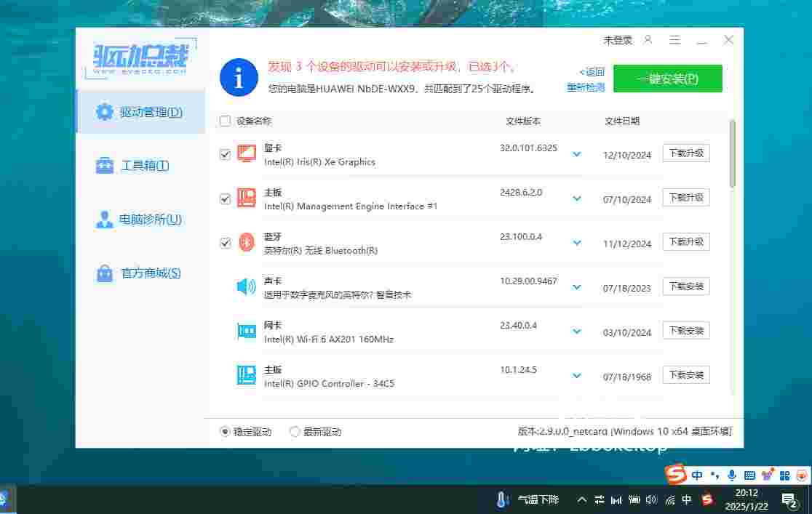Click the 返回 link
812x514 pixels.
592,72
